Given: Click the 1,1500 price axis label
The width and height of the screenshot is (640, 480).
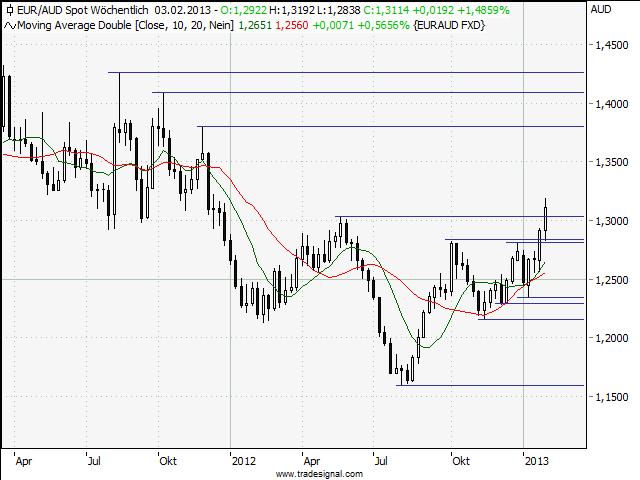Looking at the screenshot, I should [x=612, y=397].
